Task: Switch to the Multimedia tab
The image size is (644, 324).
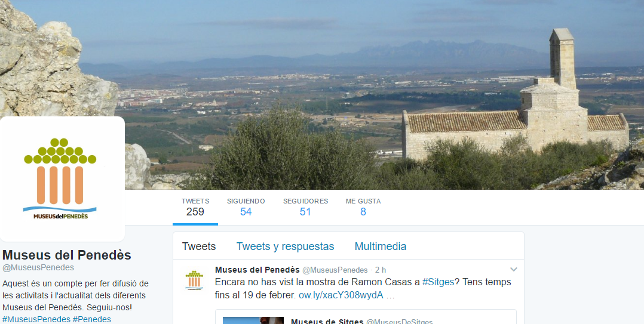Action: coord(381,246)
